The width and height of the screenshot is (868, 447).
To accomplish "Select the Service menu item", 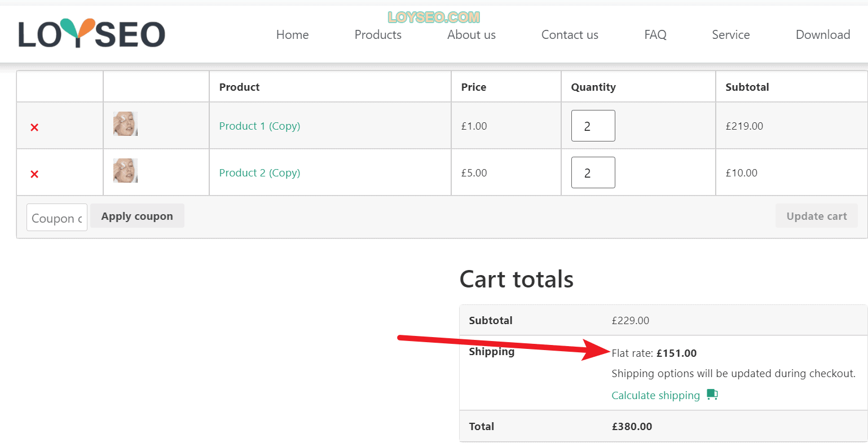I will tap(731, 35).
